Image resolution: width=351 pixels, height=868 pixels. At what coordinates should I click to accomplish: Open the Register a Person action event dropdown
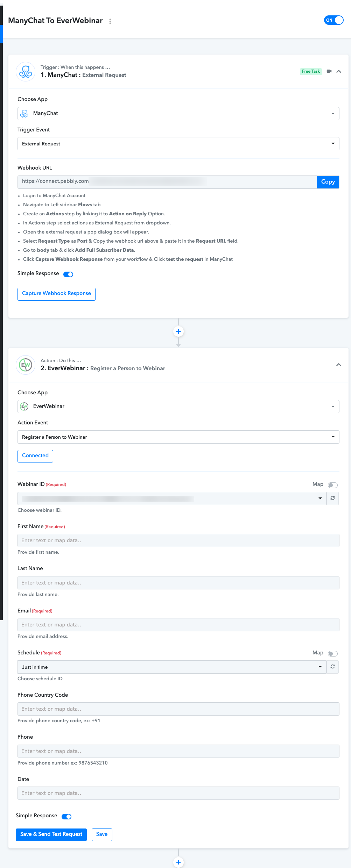pyautogui.click(x=178, y=437)
